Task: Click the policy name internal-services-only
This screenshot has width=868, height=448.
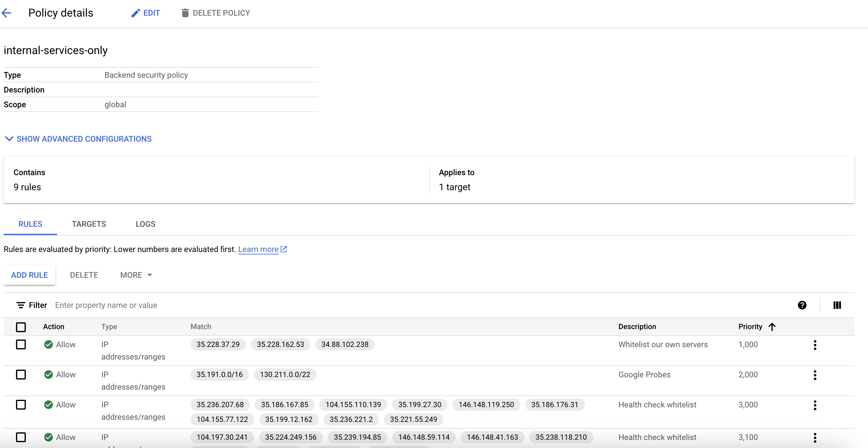Action: (56, 50)
